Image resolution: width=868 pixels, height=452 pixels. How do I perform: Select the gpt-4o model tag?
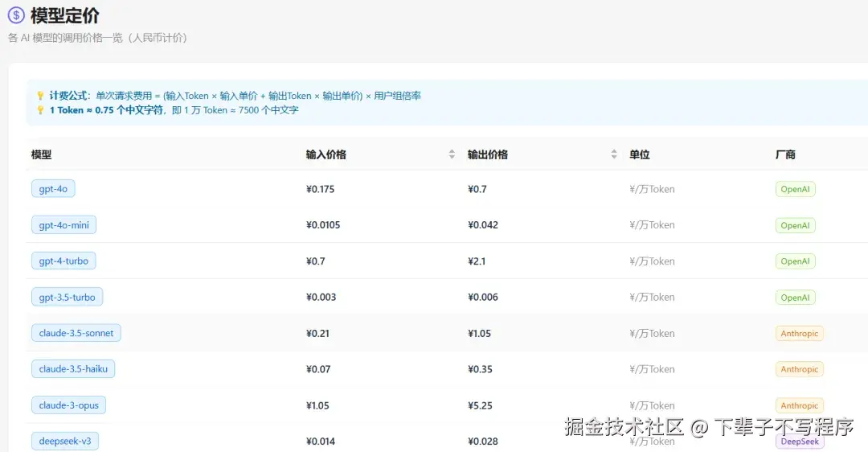[x=53, y=189]
